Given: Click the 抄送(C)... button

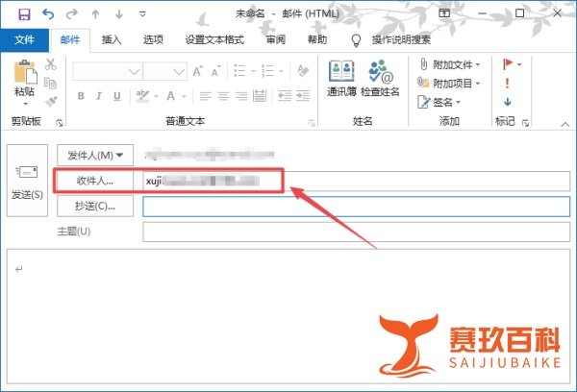Looking at the screenshot, I should click(x=95, y=206).
